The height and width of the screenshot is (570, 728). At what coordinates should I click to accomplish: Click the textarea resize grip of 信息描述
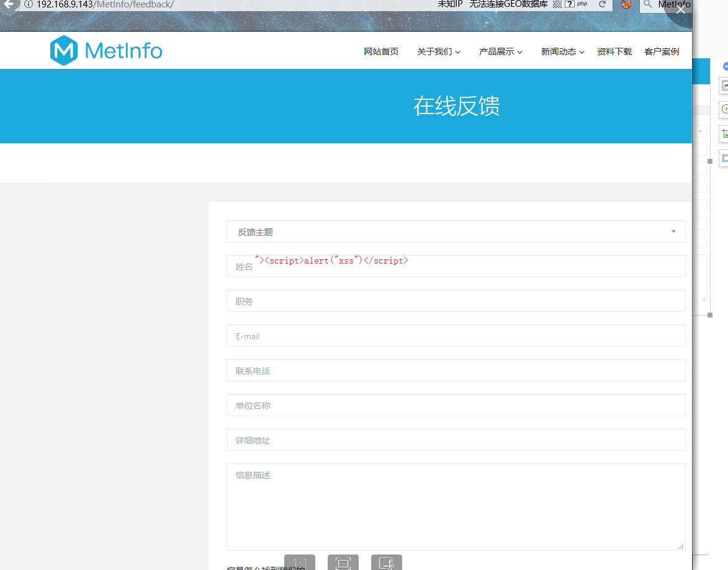pyautogui.click(x=681, y=546)
